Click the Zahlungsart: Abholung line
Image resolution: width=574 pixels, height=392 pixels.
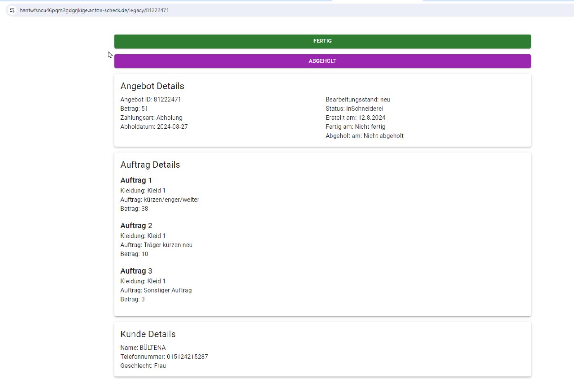(x=151, y=118)
